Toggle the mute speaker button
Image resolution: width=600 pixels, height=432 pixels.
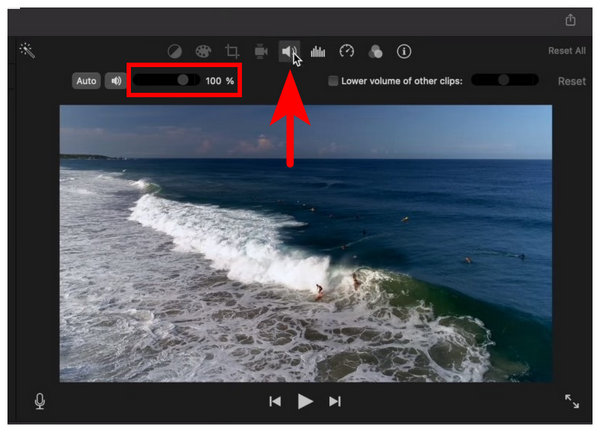coord(116,81)
